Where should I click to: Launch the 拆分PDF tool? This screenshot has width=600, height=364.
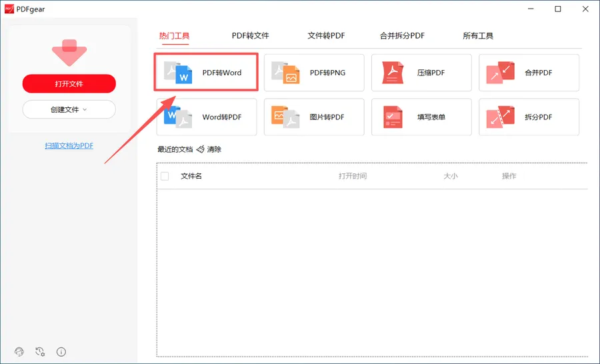pyautogui.click(x=529, y=117)
